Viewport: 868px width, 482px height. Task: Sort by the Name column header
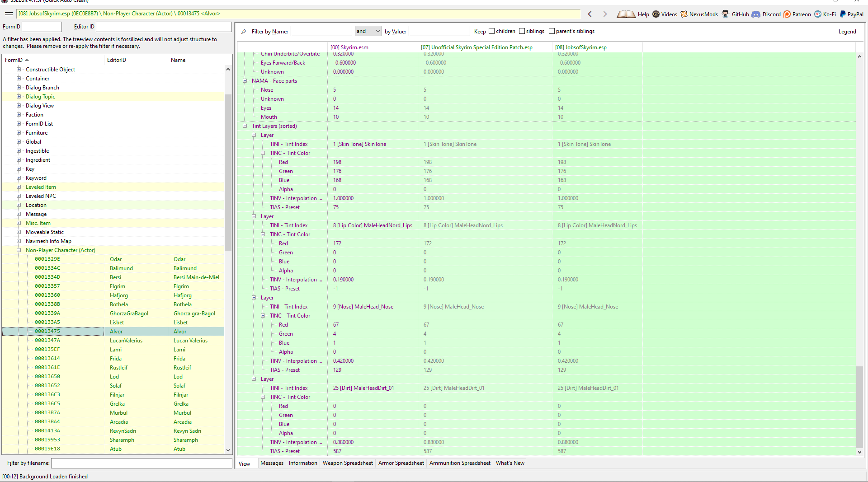click(196, 60)
